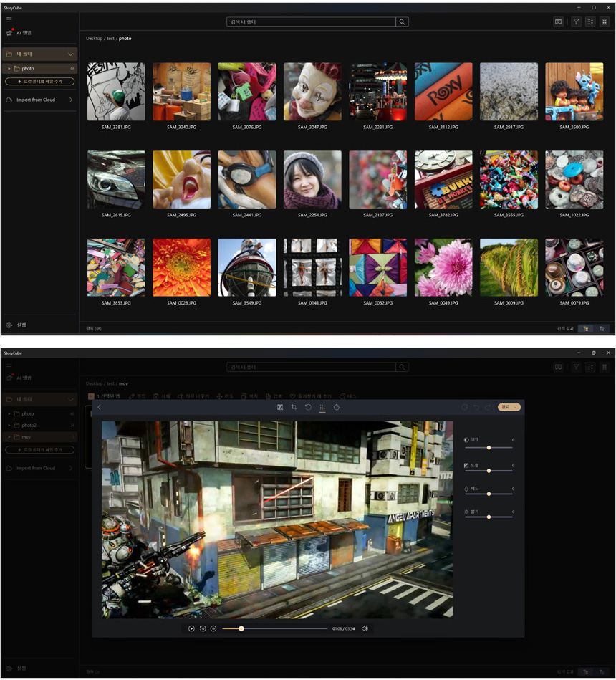This screenshot has height=680, width=616.
Task: Expand Import from Cloud in the top window
Action: (71, 100)
